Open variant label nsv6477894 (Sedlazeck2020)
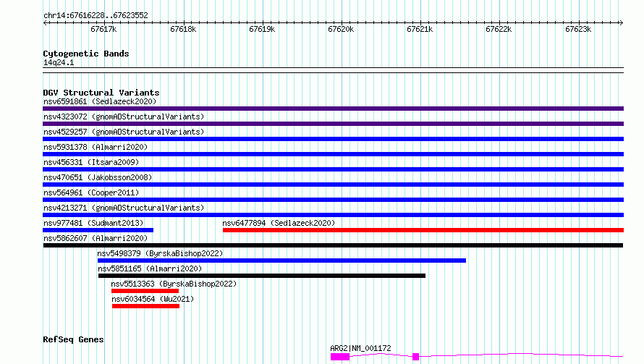The width and height of the screenshot is (644, 364). [x=279, y=223]
